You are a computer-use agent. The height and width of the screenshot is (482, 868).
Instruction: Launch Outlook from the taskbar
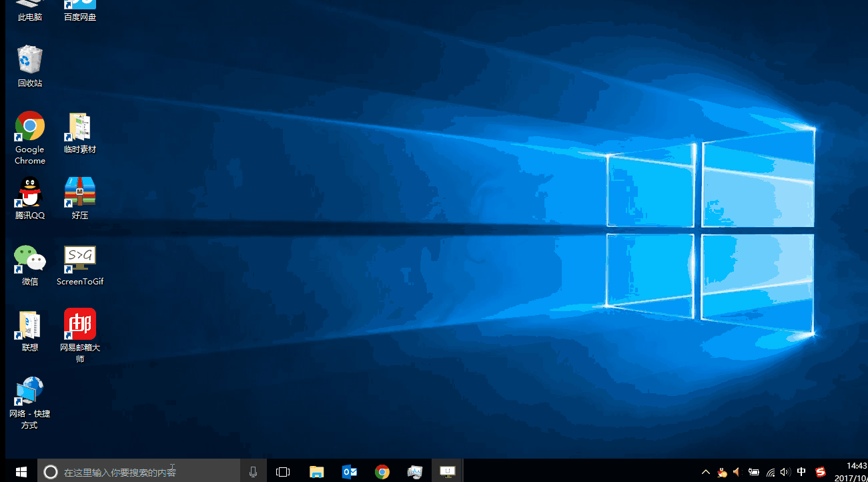coord(349,471)
